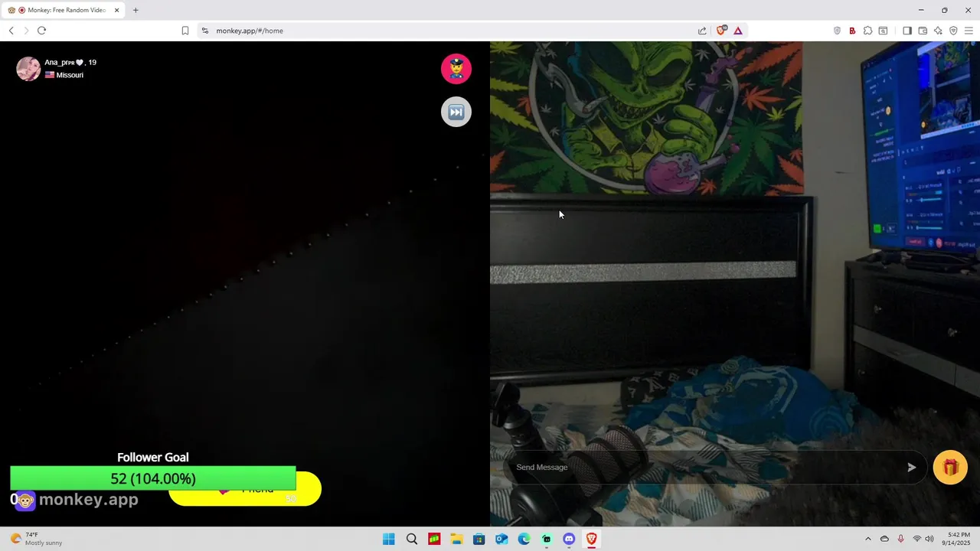Open Discord from taskbar
980x551 pixels.
(x=569, y=539)
